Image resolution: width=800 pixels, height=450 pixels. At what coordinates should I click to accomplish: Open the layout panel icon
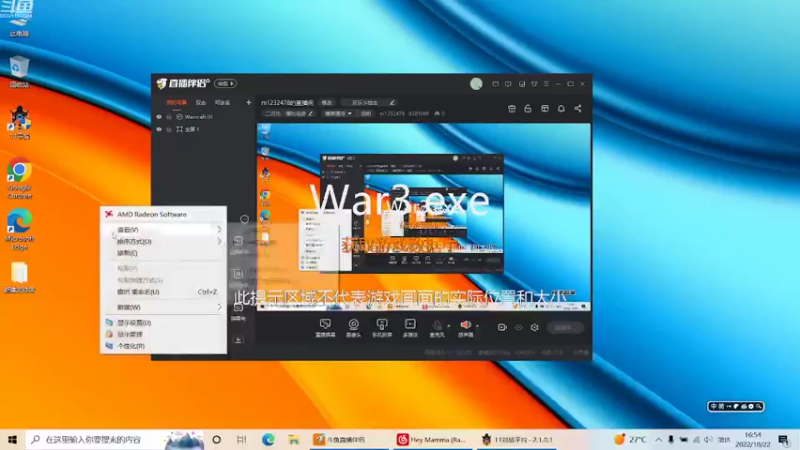click(545, 109)
